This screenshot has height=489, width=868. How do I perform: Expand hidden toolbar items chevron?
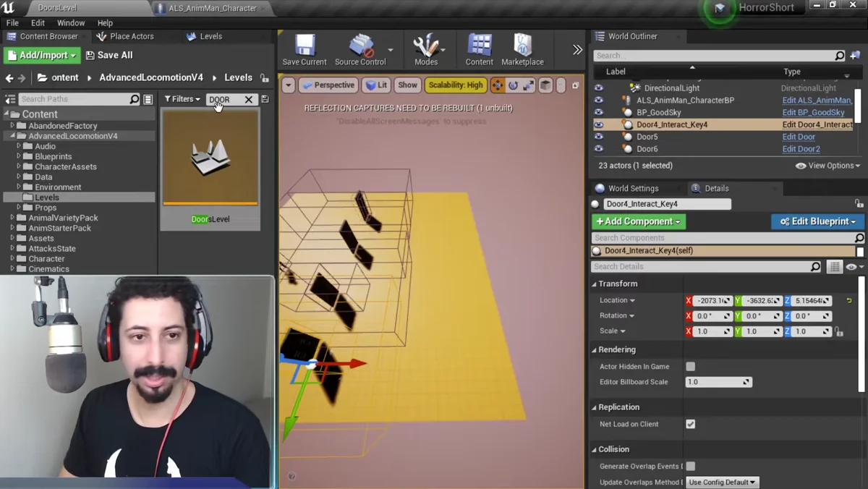coord(577,50)
